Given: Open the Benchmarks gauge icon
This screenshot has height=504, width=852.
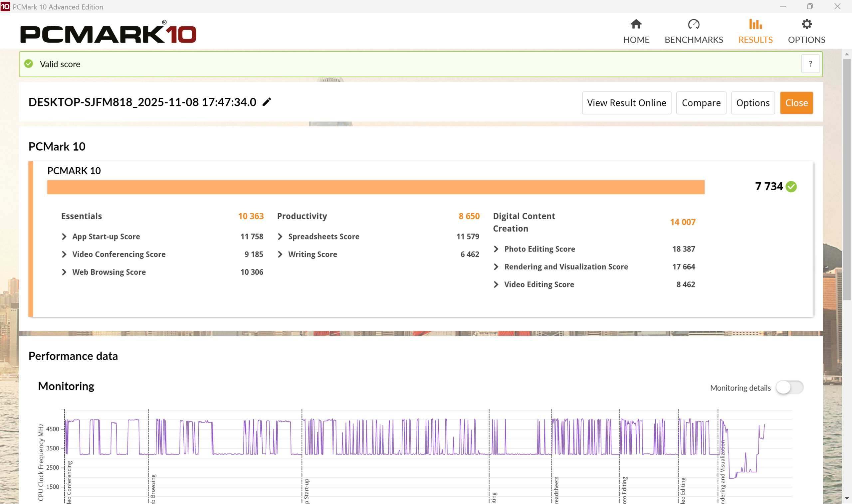Looking at the screenshot, I should (693, 25).
